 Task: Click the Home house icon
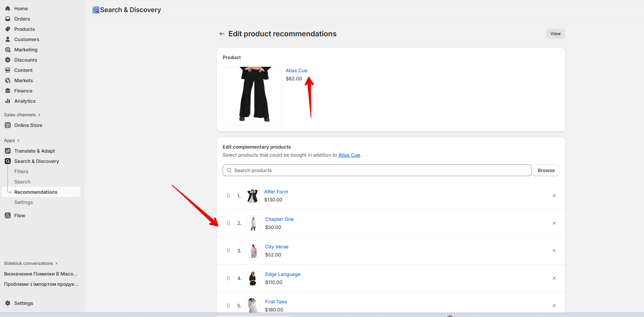pyautogui.click(x=8, y=8)
